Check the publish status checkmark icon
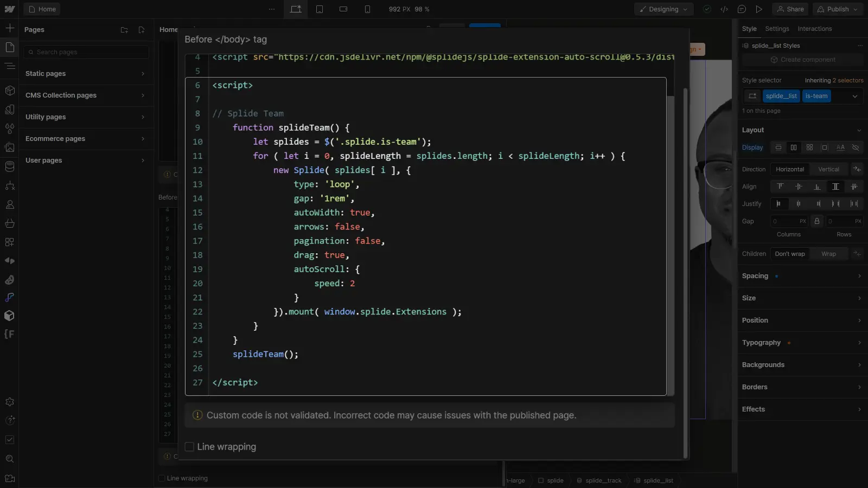Image resolution: width=868 pixels, height=488 pixels. pos(707,9)
